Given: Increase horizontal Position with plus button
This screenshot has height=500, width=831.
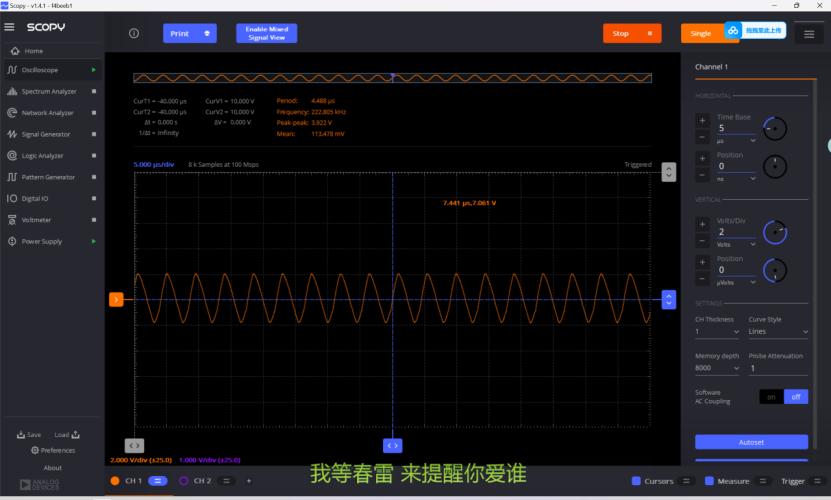Looking at the screenshot, I should [x=702, y=159].
